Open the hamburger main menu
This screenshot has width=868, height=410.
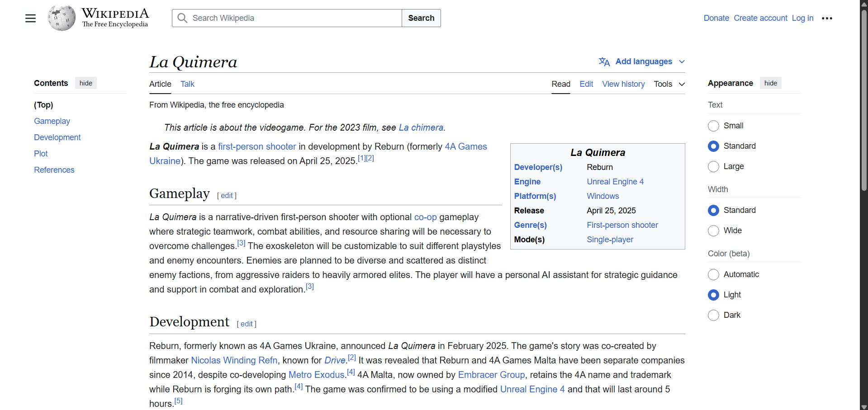coord(30,18)
